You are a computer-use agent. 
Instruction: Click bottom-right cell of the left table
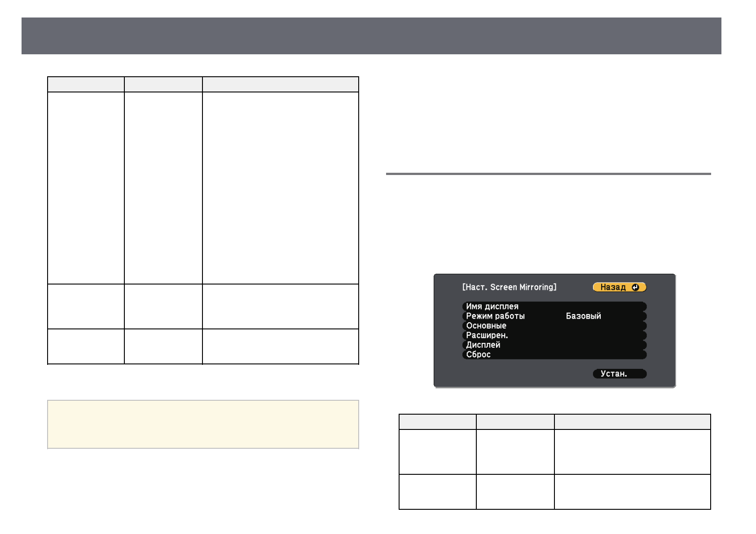pyautogui.click(x=280, y=346)
